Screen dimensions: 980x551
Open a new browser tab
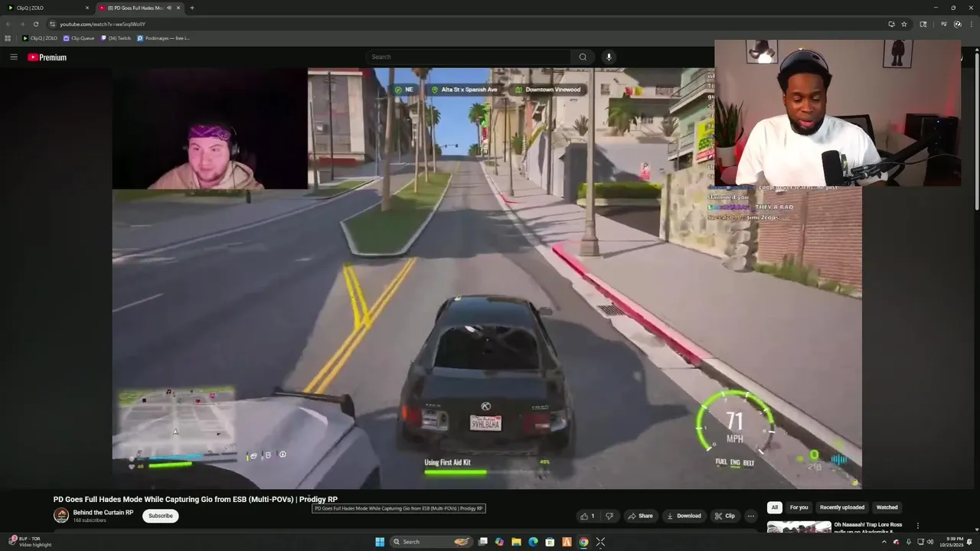[191, 8]
